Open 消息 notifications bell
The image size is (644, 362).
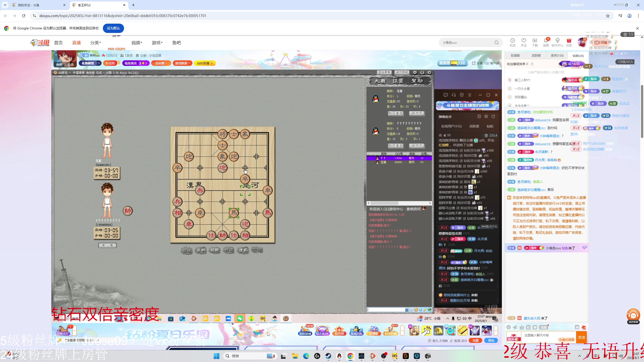point(546,42)
